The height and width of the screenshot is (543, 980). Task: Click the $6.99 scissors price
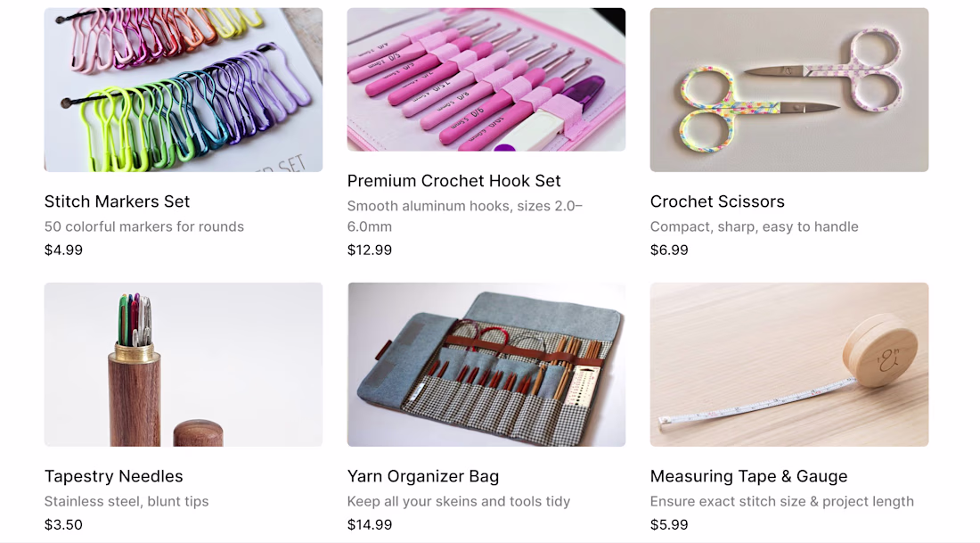pyautogui.click(x=669, y=251)
